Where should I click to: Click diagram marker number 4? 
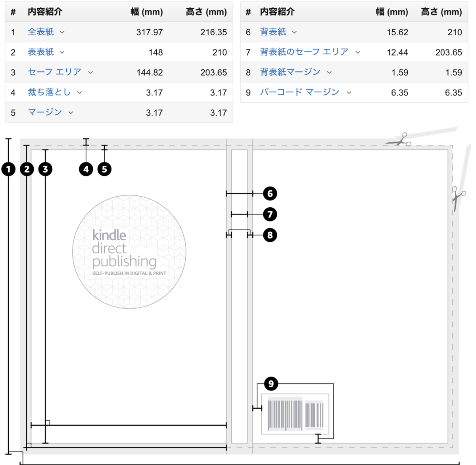tap(86, 169)
